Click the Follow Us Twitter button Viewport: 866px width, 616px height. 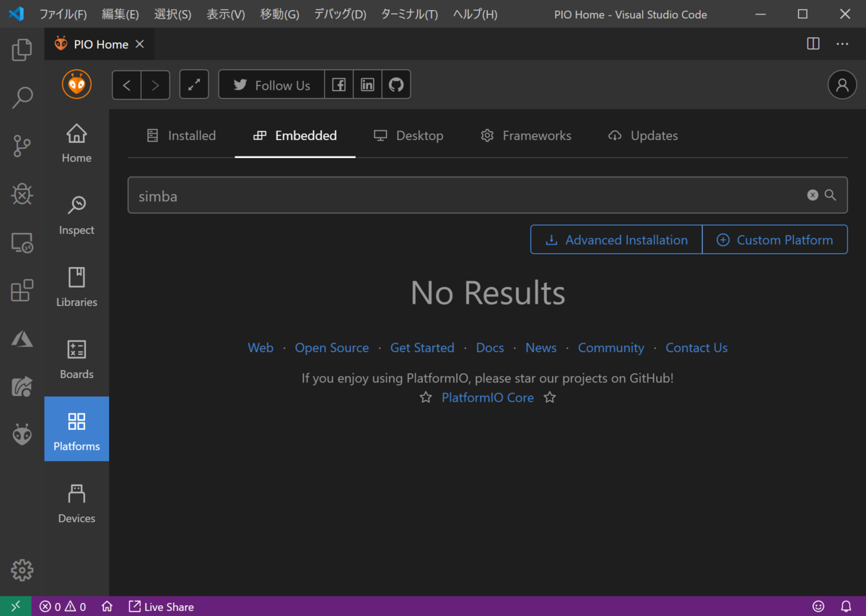tap(271, 85)
